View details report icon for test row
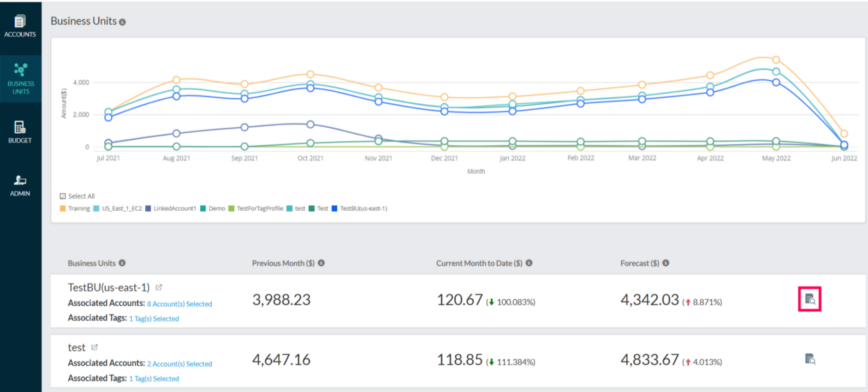The image size is (868, 392). 810,359
